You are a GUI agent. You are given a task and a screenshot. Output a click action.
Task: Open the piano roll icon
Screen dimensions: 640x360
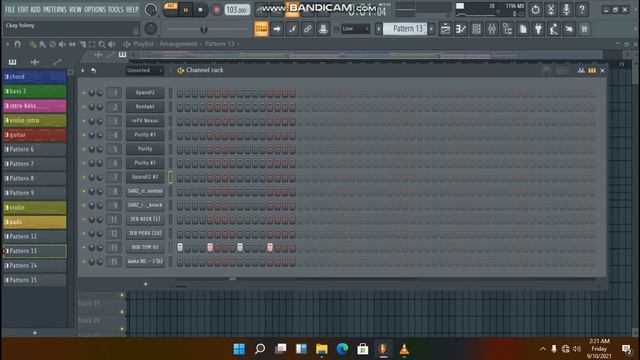coord(461,29)
